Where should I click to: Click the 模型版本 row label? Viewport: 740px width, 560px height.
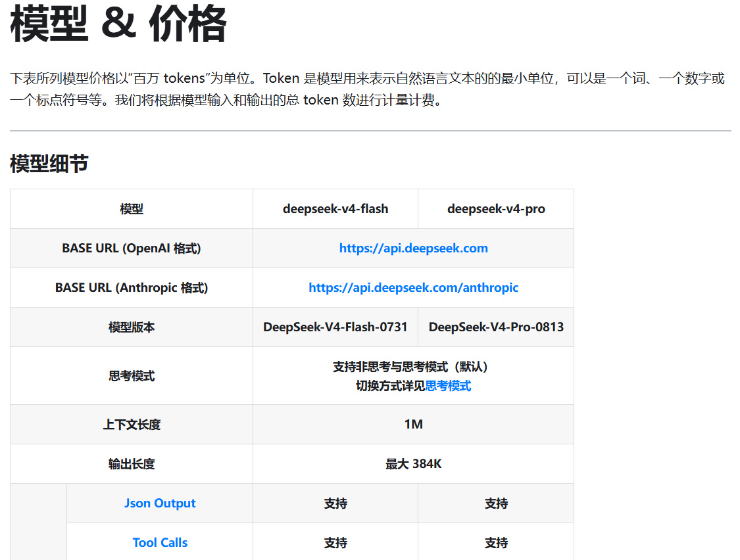pyautogui.click(x=132, y=327)
